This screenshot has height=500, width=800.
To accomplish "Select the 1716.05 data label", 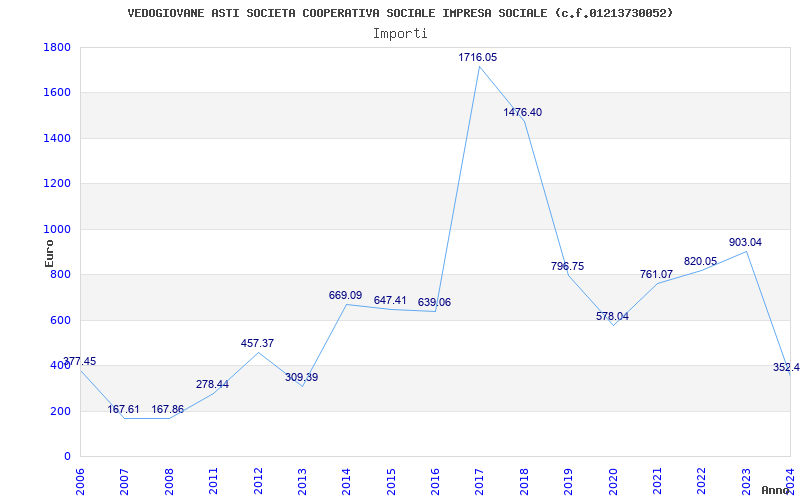I will click(x=478, y=58).
